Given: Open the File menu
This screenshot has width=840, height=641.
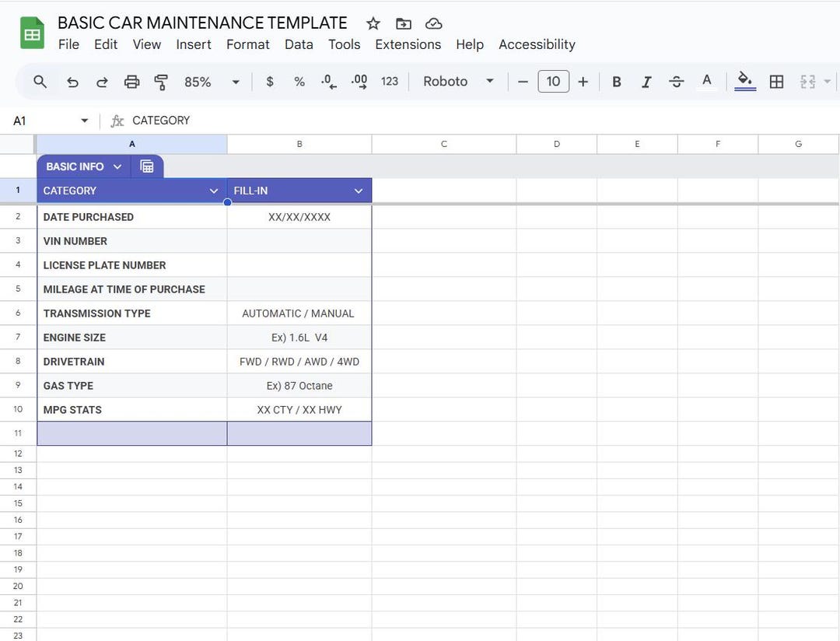Looking at the screenshot, I should click(x=68, y=44).
